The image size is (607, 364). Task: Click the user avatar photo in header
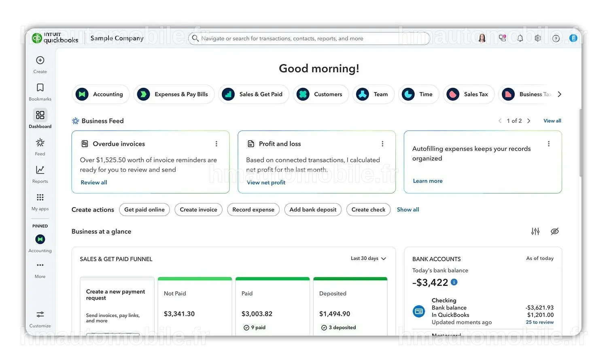(482, 38)
